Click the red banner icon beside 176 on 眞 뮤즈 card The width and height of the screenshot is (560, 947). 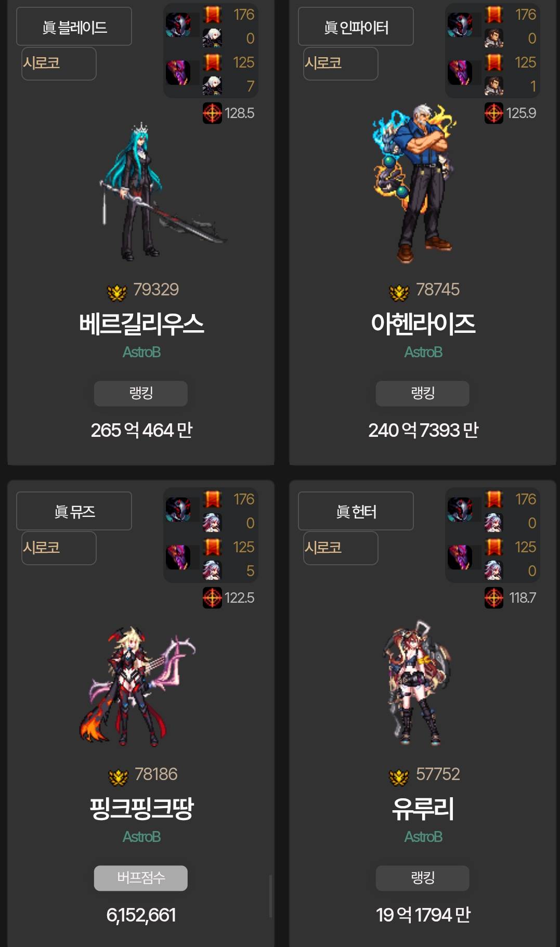click(x=212, y=499)
